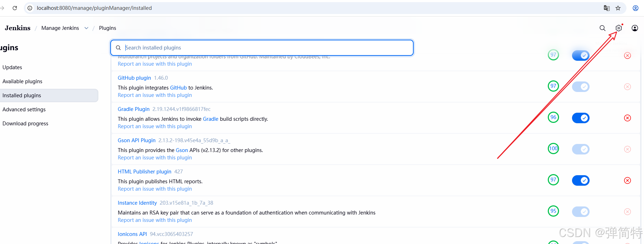Image resolution: width=644 pixels, height=244 pixels.
Task: Follow Gson link in Gson API description
Action: pyautogui.click(x=182, y=150)
